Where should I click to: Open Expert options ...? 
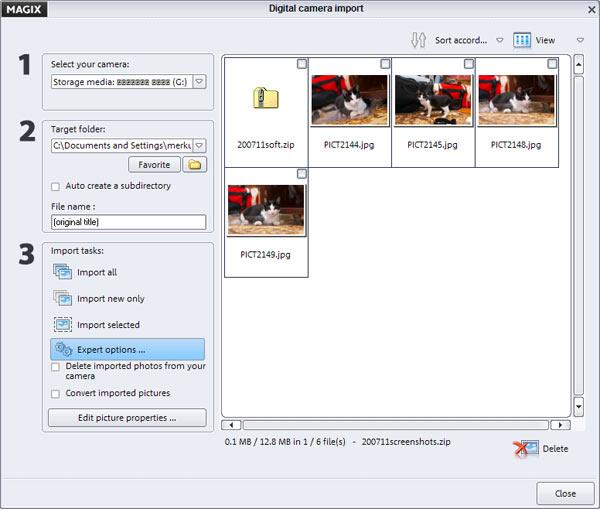click(127, 349)
